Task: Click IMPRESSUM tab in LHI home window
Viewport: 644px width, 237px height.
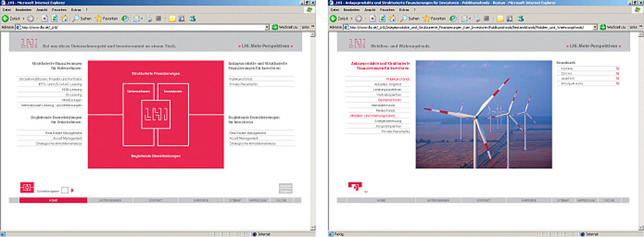Action: (x=258, y=200)
